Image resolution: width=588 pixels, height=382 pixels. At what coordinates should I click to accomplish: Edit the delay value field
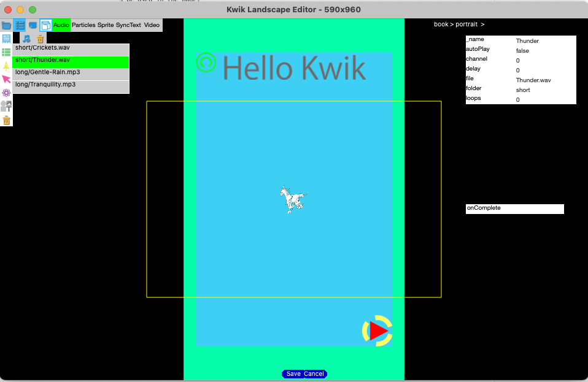point(518,70)
